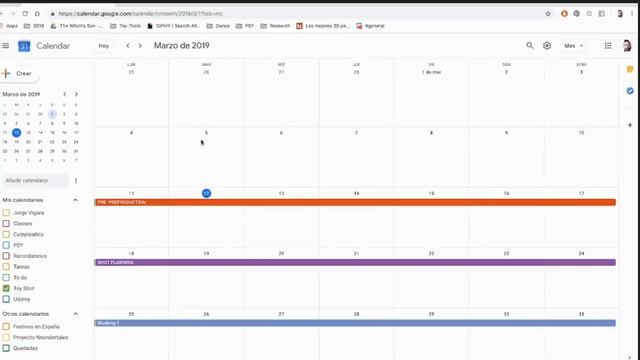Toggle Tareas calendar checkbox
640x360 pixels.
click(6, 267)
